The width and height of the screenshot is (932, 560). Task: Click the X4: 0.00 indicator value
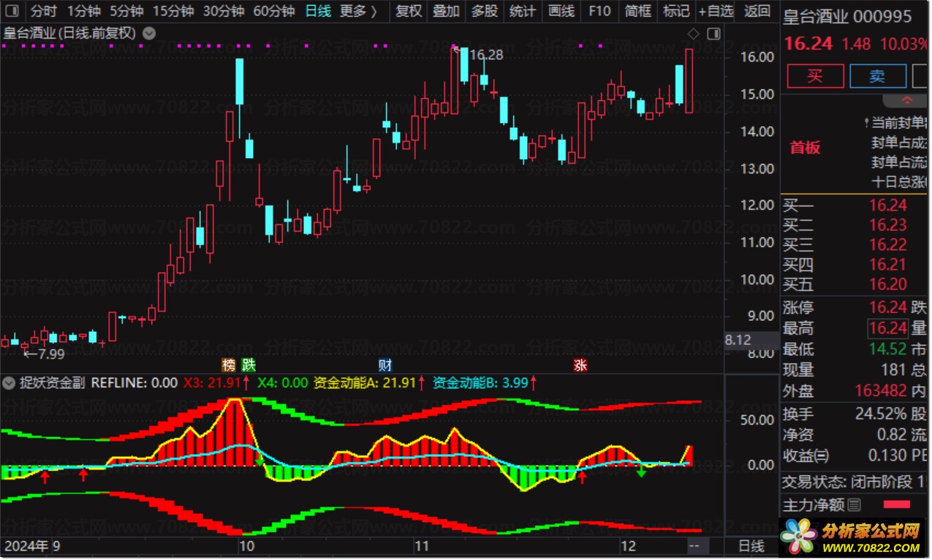(283, 382)
